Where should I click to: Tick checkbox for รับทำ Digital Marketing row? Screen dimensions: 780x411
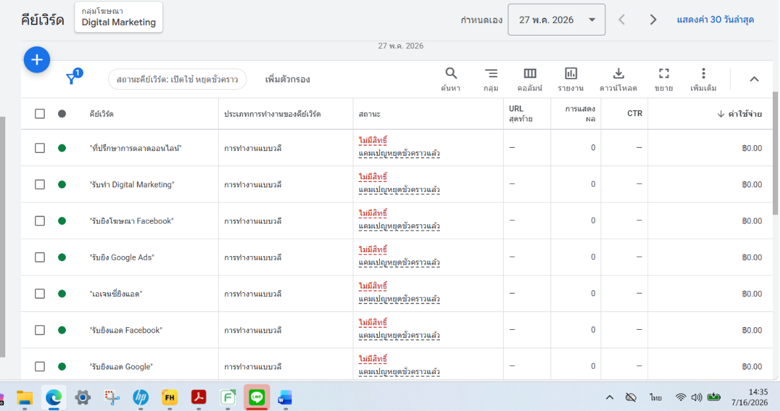pos(40,185)
